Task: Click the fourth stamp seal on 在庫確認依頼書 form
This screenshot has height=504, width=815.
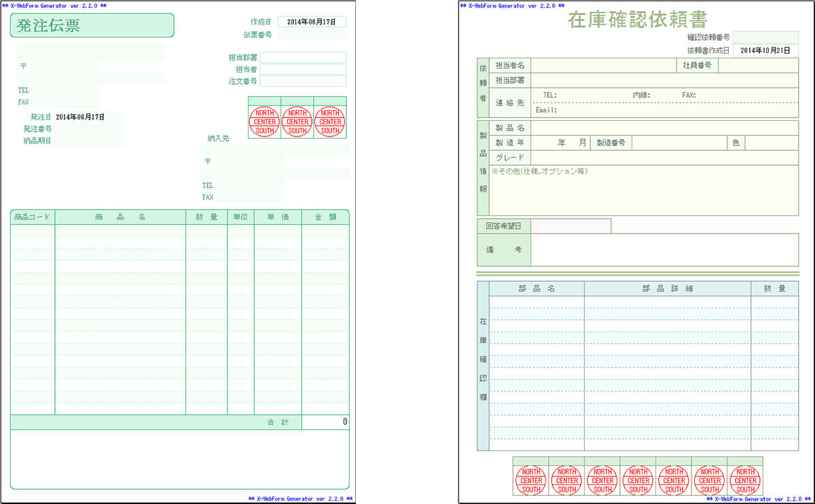Action: click(638, 480)
